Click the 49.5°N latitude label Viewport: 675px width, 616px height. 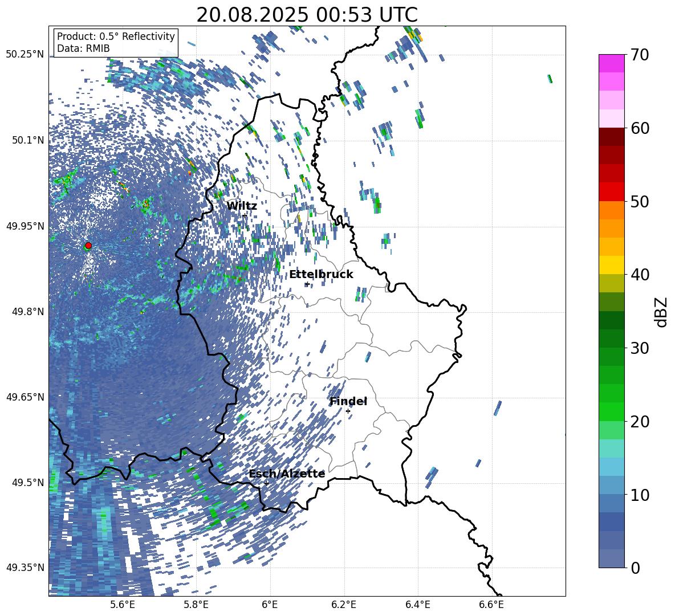(x=27, y=482)
